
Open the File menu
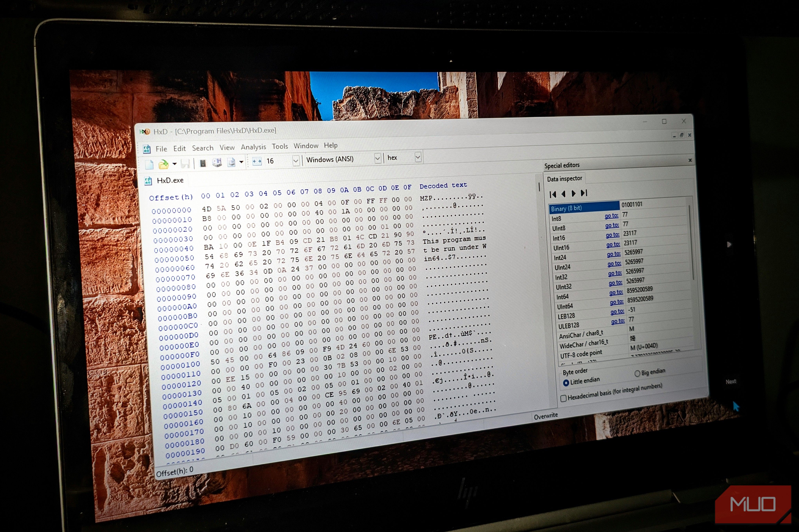[161, 149]
